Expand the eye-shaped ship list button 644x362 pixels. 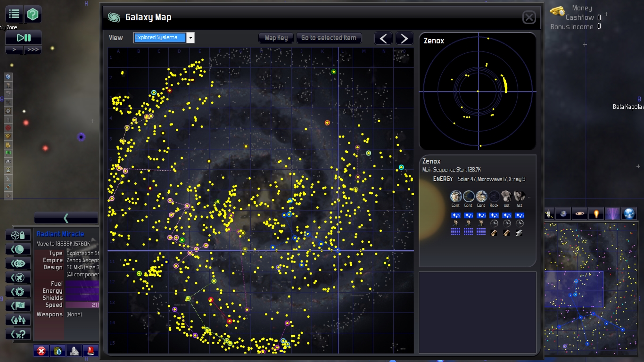pyautogui.click(x=18, y=263)
